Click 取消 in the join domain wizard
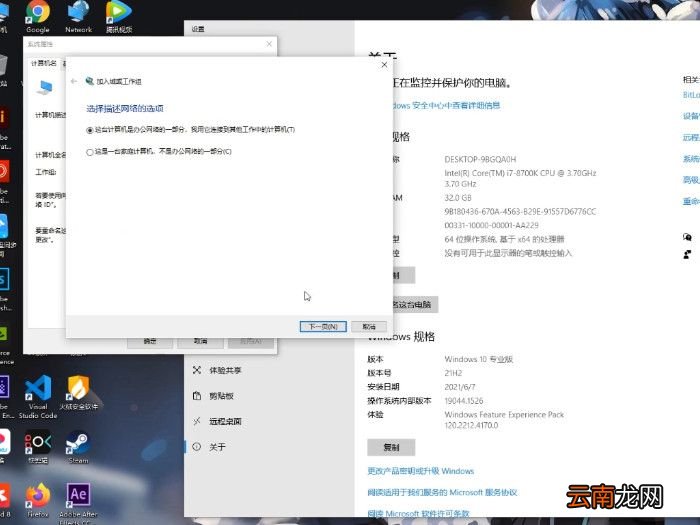The image size is (700, 525). 369,327
